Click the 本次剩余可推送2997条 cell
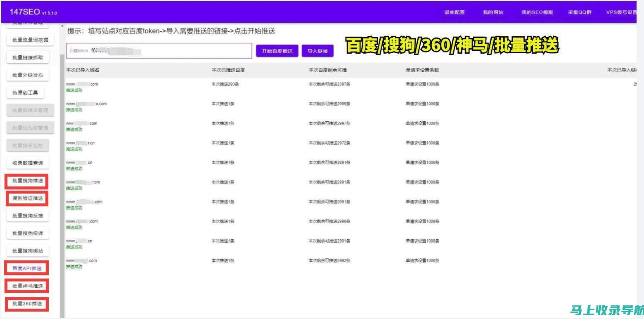Viewport: 644px width, 319px height. (329, 123)
